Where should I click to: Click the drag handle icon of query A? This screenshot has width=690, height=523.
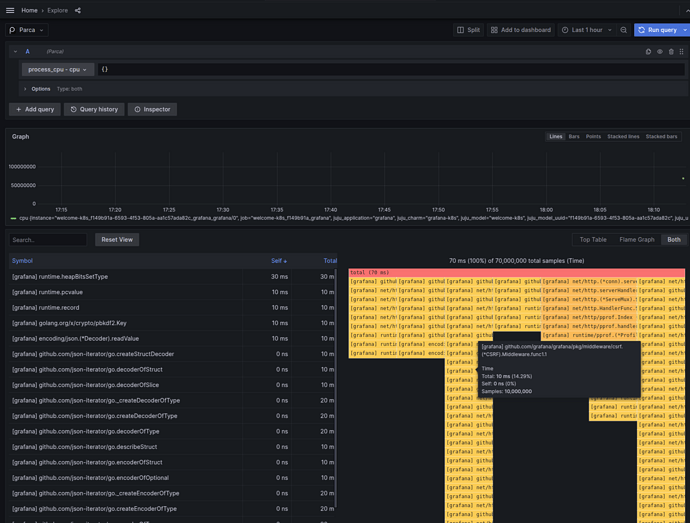681,52
